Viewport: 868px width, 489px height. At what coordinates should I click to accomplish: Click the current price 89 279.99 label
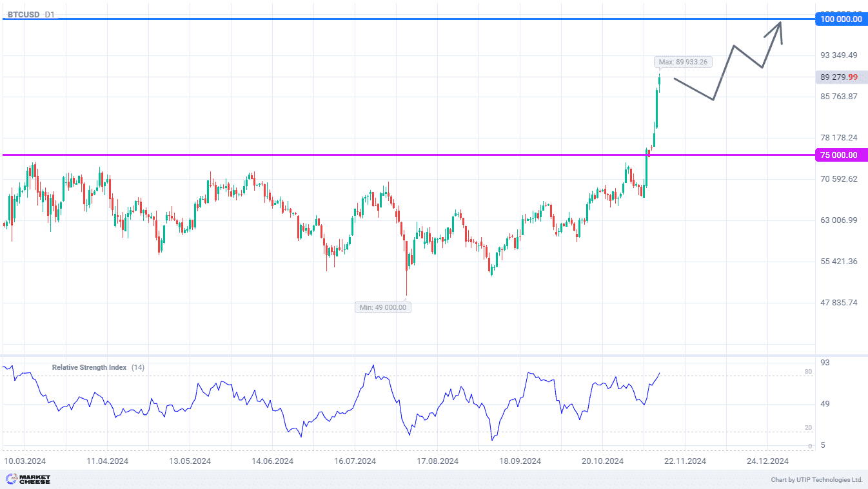tap(839, 77)
